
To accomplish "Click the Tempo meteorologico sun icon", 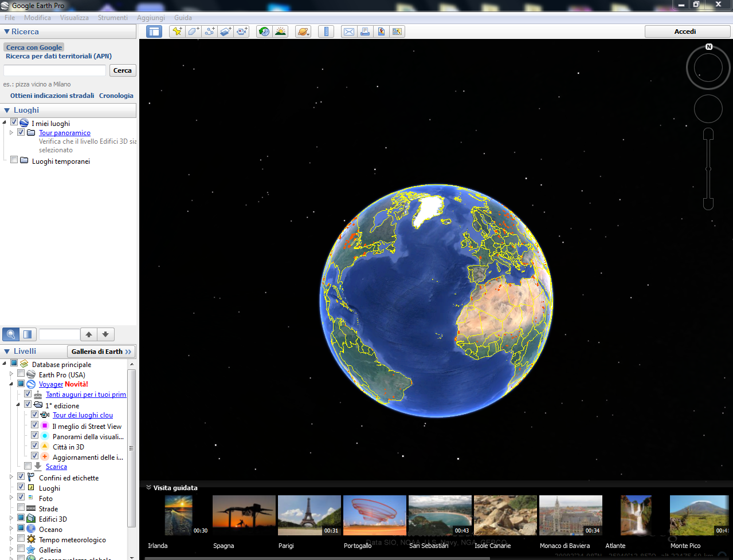I will click(x=31, y=539).
